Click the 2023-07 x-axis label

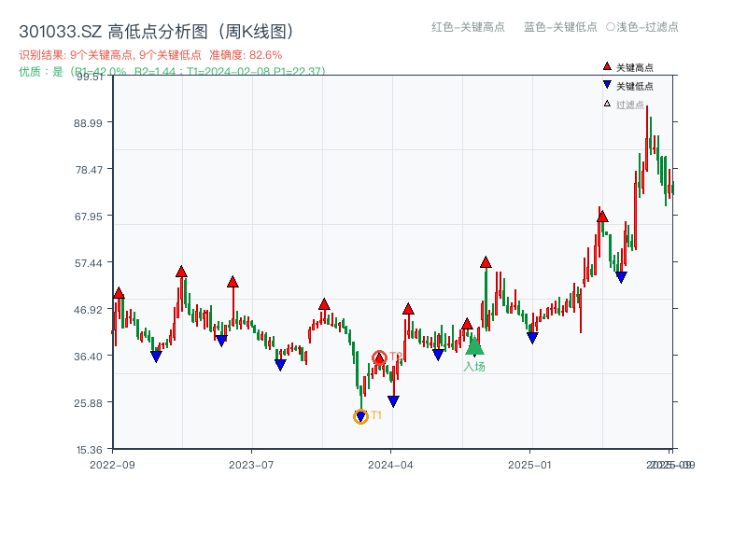(x=251, y=465)
